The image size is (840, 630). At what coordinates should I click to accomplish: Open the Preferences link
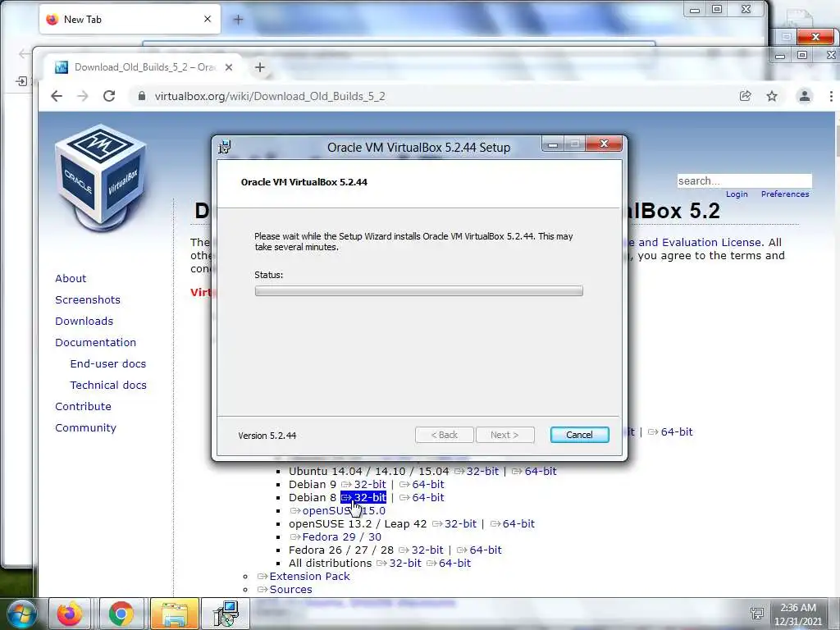(785, 194)
